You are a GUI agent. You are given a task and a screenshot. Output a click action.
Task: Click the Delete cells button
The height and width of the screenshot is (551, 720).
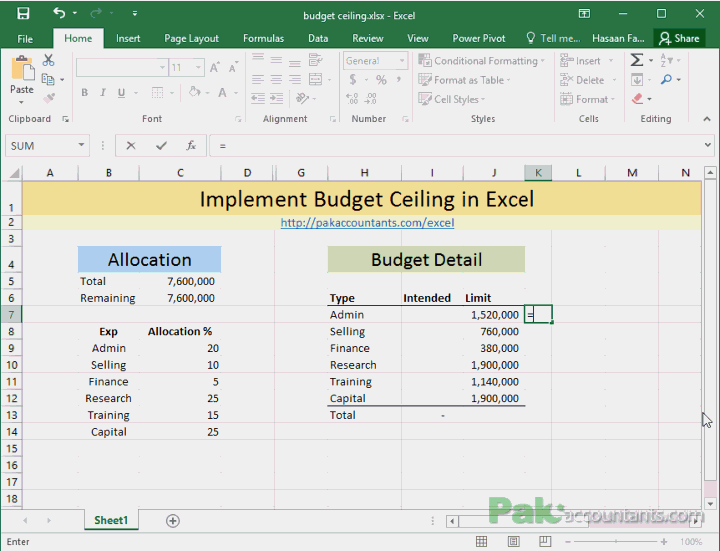tap(582, 80)
